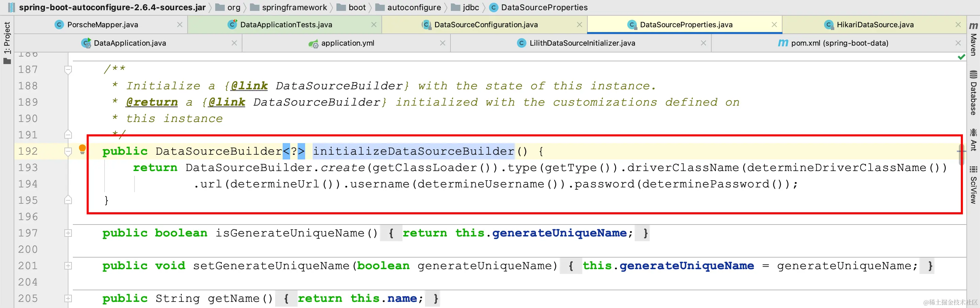Open the Database tool window
The width and height of the screenshot is (980, 308).
pos(974,93)
